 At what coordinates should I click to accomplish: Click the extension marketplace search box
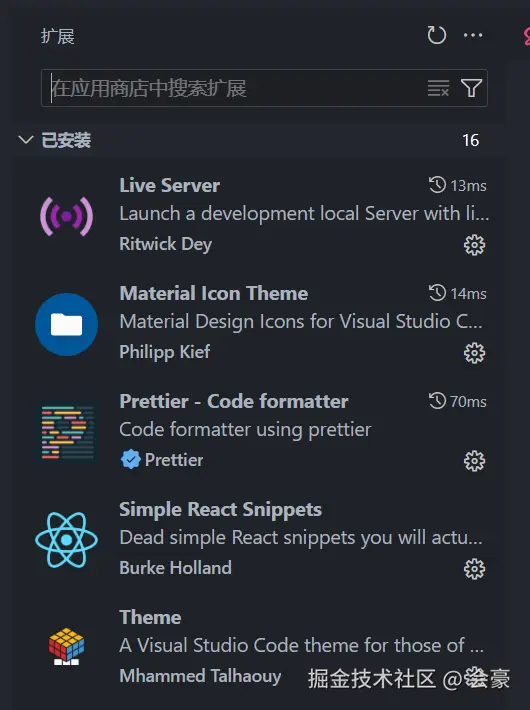coord(264,88)
